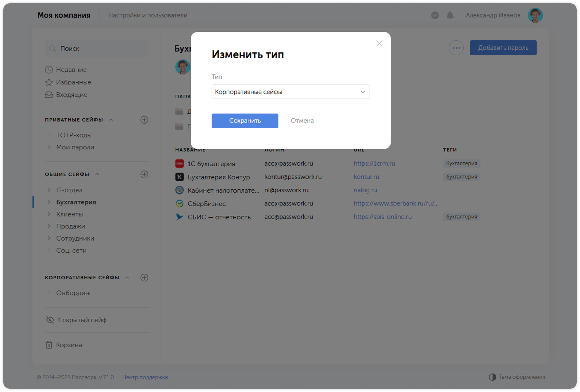Click the user avatar under vault title

pyautogui.click(x=183, y=67)
